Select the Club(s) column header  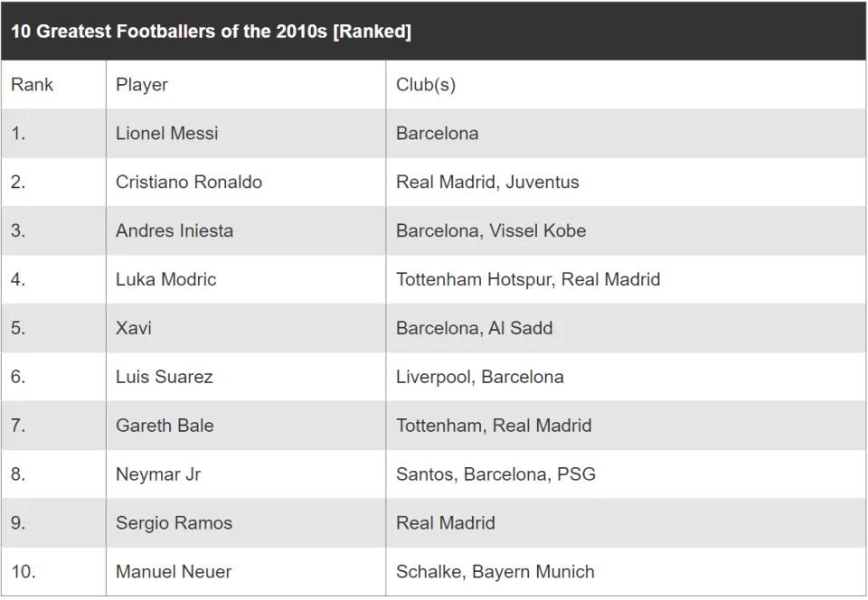626,85
